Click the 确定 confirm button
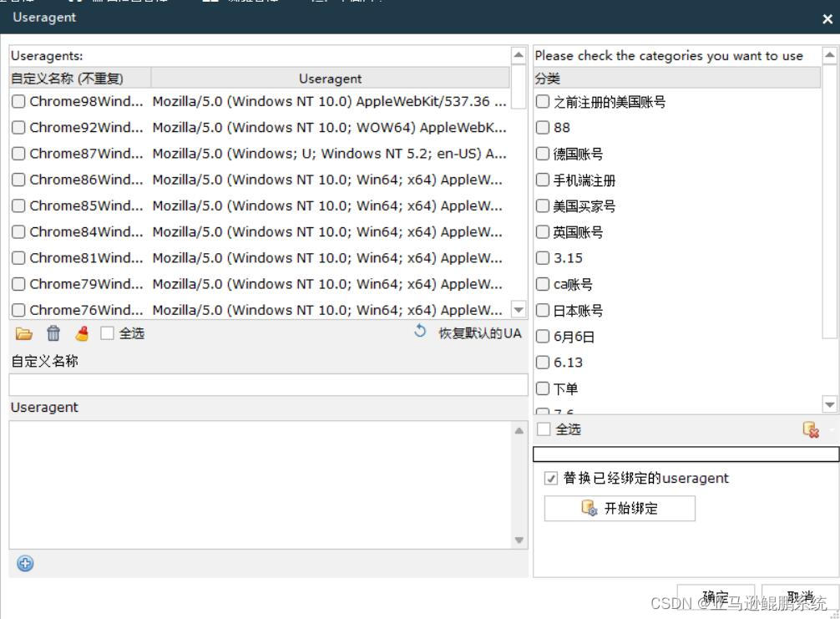Image resolution: width=840 pixels, height=619 pixels. pyautogui.click(x=716, y=596)
